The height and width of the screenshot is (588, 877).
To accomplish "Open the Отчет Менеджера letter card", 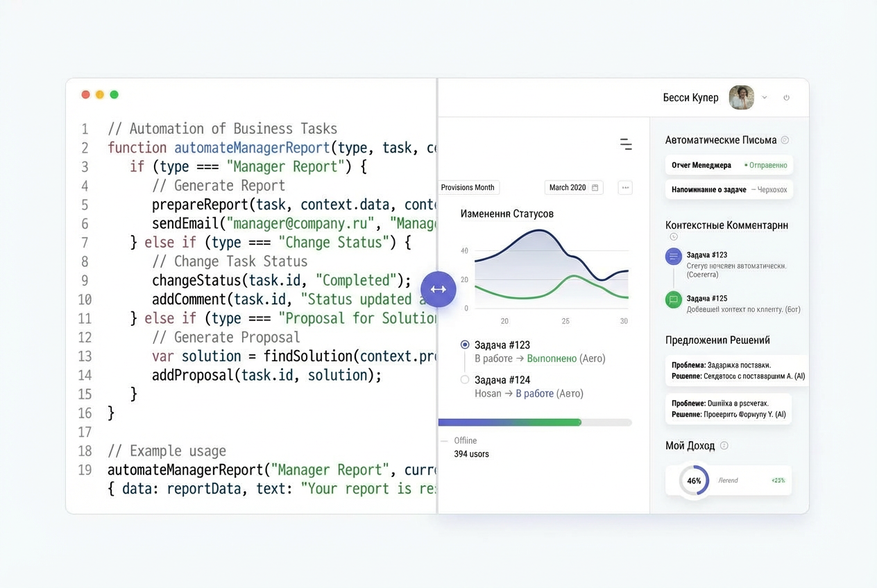I will pos(729,165).
